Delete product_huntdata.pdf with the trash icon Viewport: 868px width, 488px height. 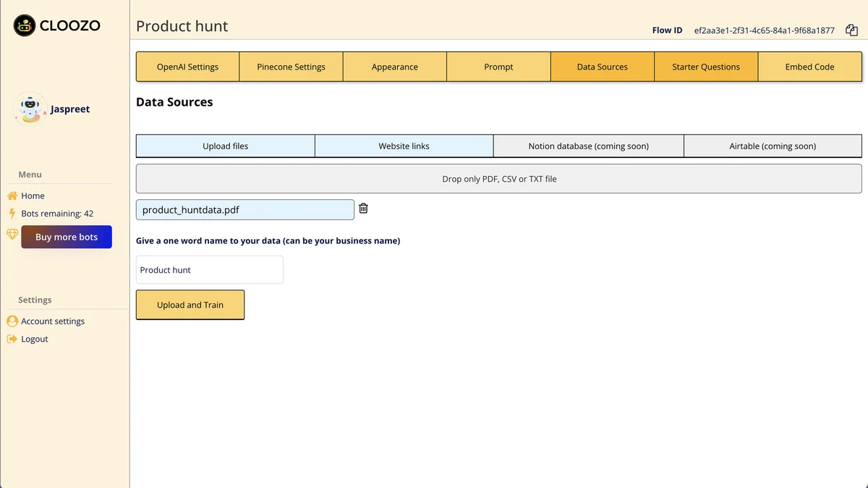[364, 209]
